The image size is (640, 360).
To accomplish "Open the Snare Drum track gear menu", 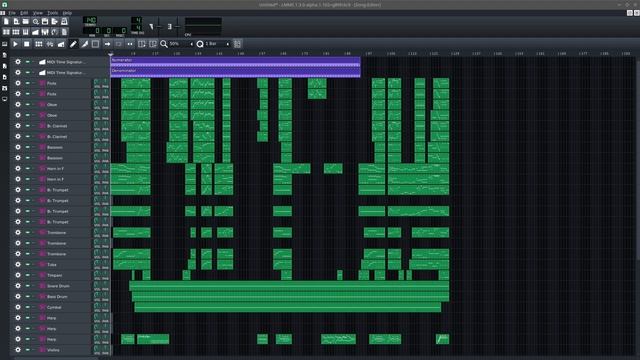I will (18, 286).
